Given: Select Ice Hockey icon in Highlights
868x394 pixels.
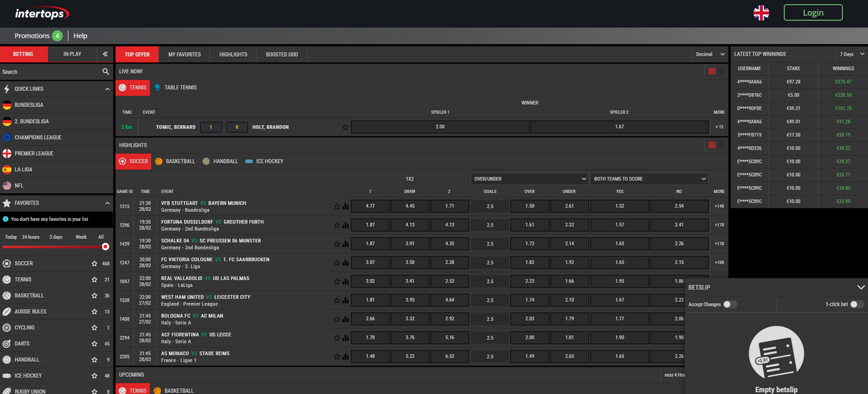Looking at the screenshot, I should pos(249,162).
